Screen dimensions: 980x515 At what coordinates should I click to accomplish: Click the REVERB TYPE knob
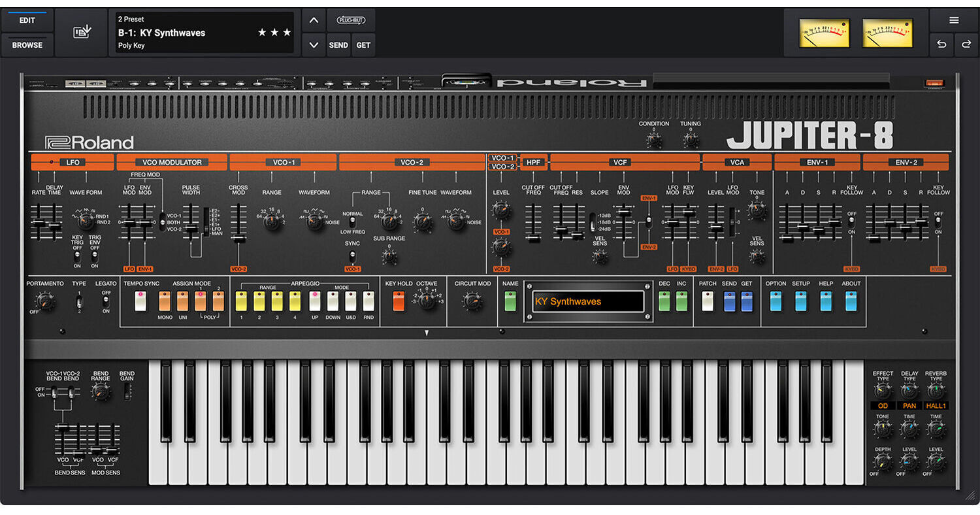[936, 391]
